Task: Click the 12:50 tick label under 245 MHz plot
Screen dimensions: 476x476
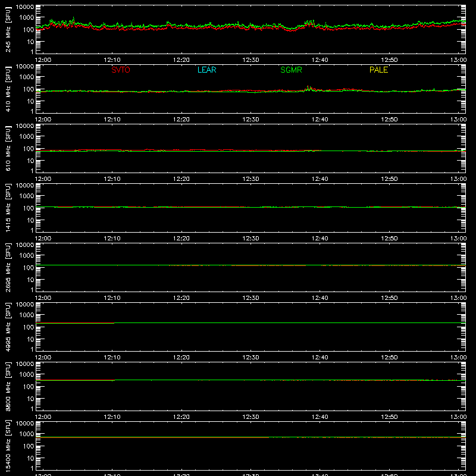Action: tap(389, 60)
